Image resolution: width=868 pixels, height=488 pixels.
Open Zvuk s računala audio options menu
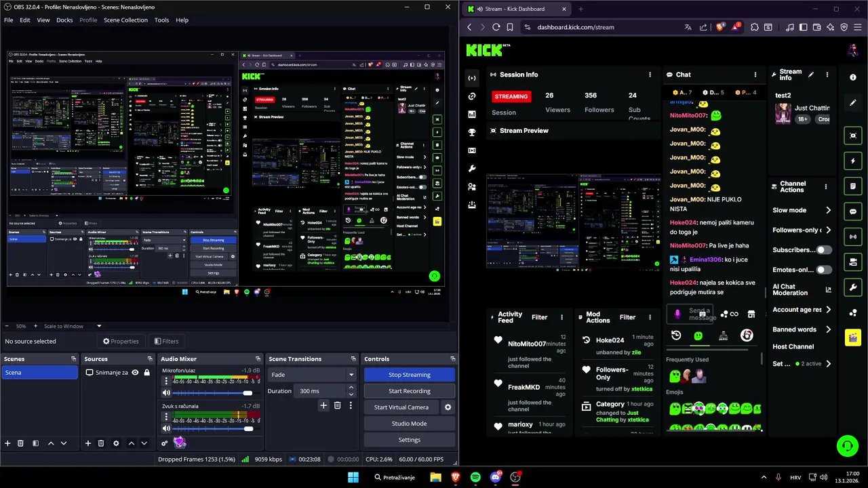tap(165, 418)
